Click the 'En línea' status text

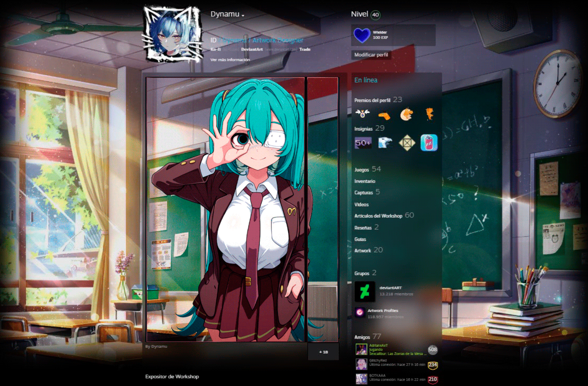coord(366,80)
